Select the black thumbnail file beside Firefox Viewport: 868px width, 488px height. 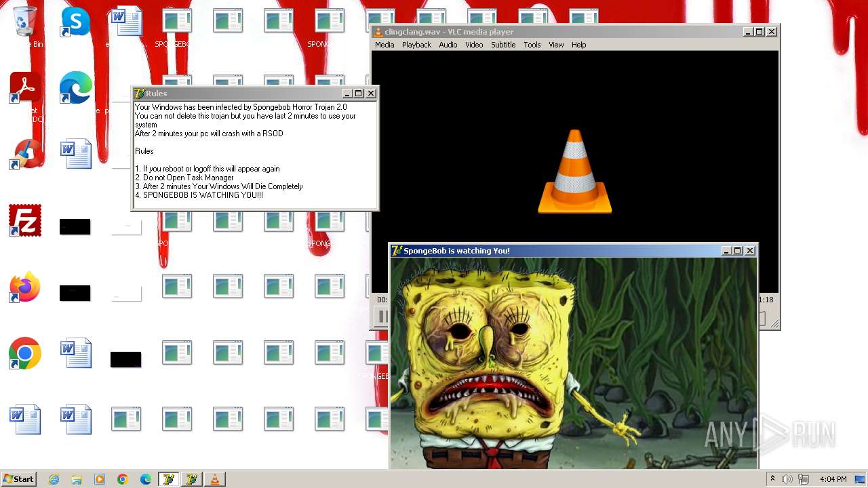point(75,293)
